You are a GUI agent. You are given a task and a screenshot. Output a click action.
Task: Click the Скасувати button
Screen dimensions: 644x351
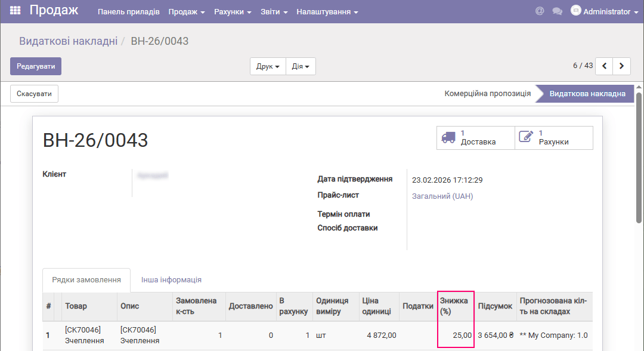point(33,93)
